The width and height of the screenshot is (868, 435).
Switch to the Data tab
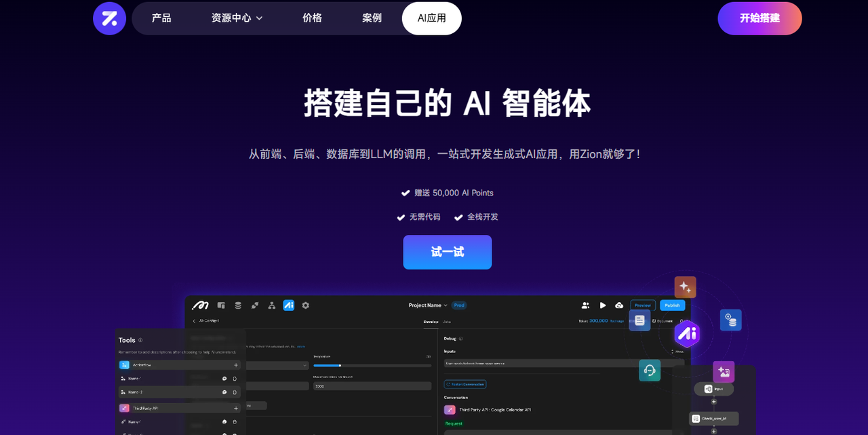click(x=447, y=322)
